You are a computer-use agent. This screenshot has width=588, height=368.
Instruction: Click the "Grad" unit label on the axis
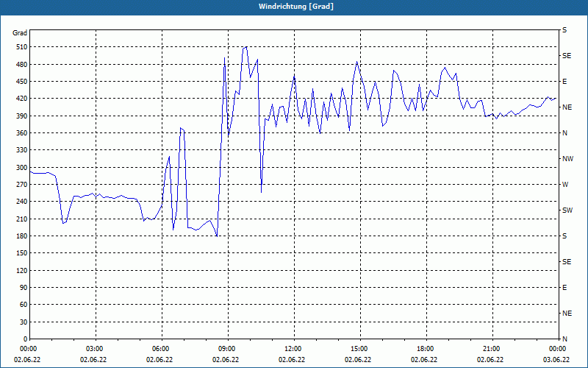20,33
